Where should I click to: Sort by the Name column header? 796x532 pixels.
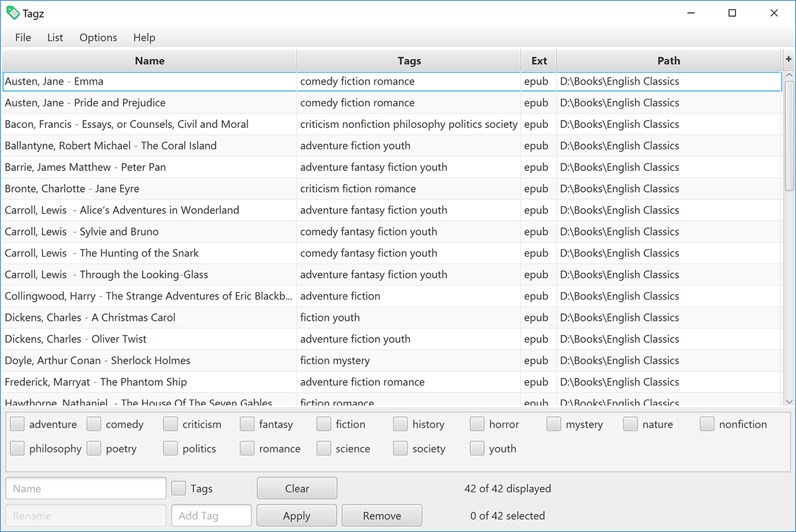tap(149, 60)
